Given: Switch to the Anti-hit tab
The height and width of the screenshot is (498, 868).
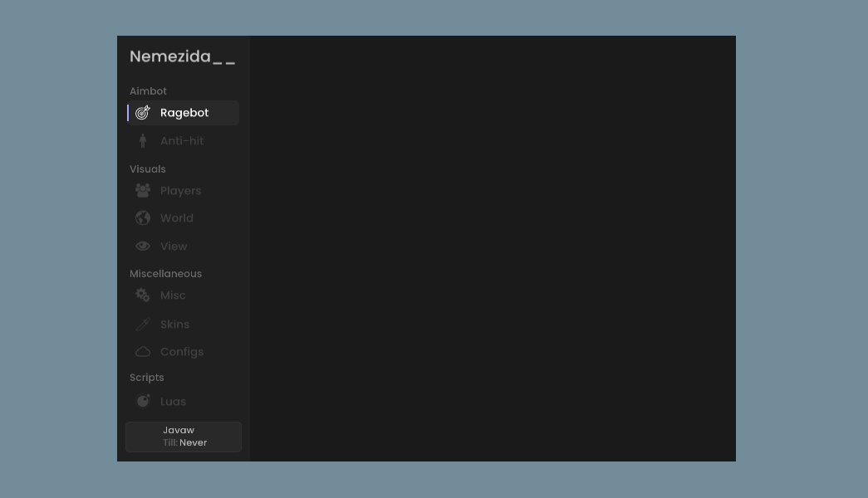Looking at the screenshot, I should click(184, 140).
